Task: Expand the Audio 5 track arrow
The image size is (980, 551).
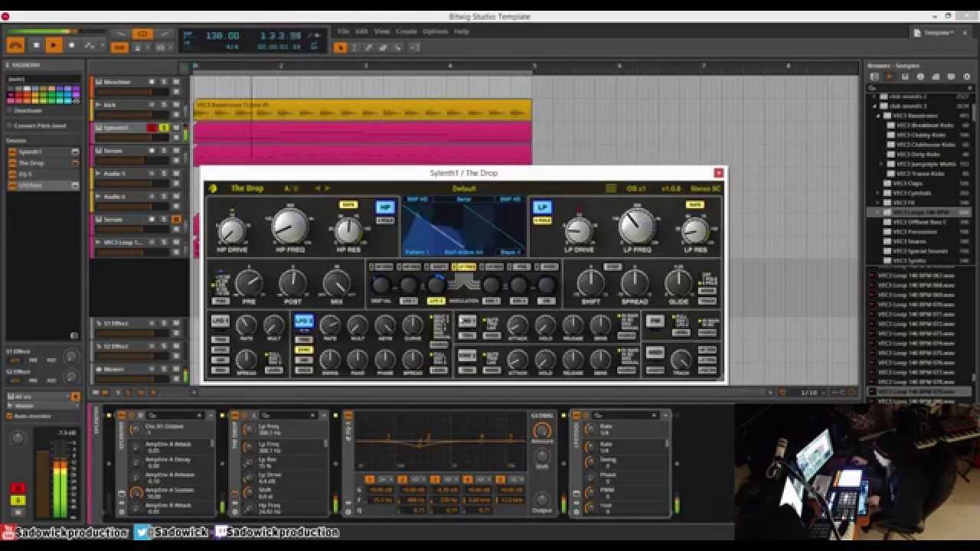Action: click(98, 174)
